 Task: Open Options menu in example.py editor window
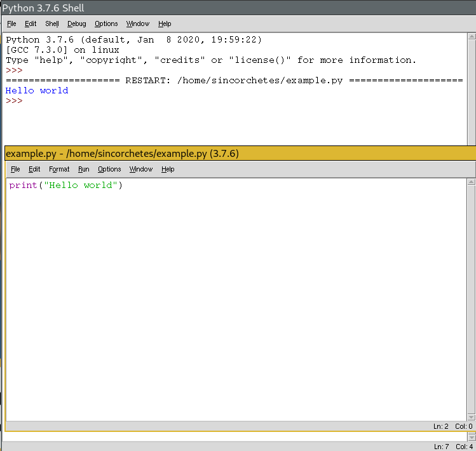coord(109,169)
